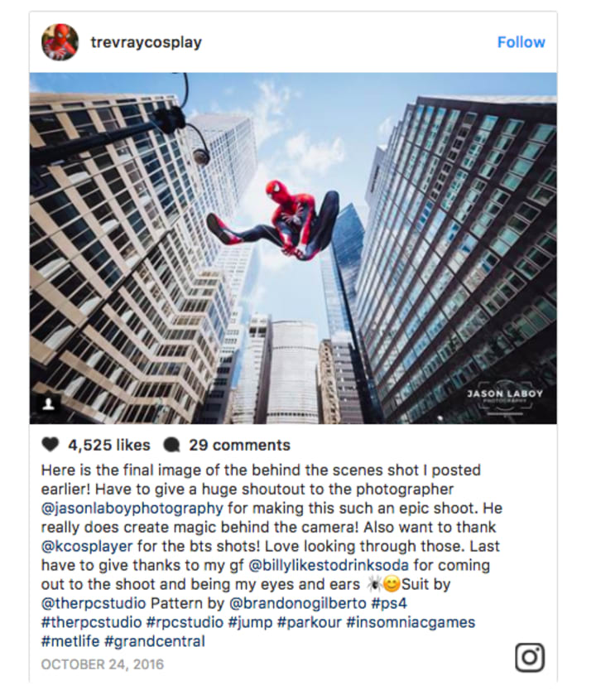Click the comment bubble icon

171,445
